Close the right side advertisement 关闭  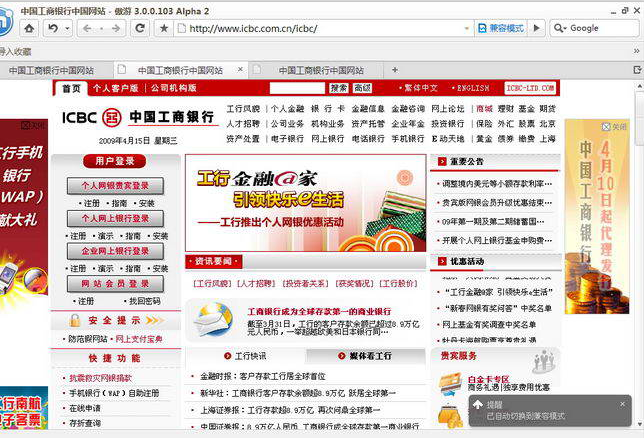coord(614,127)
